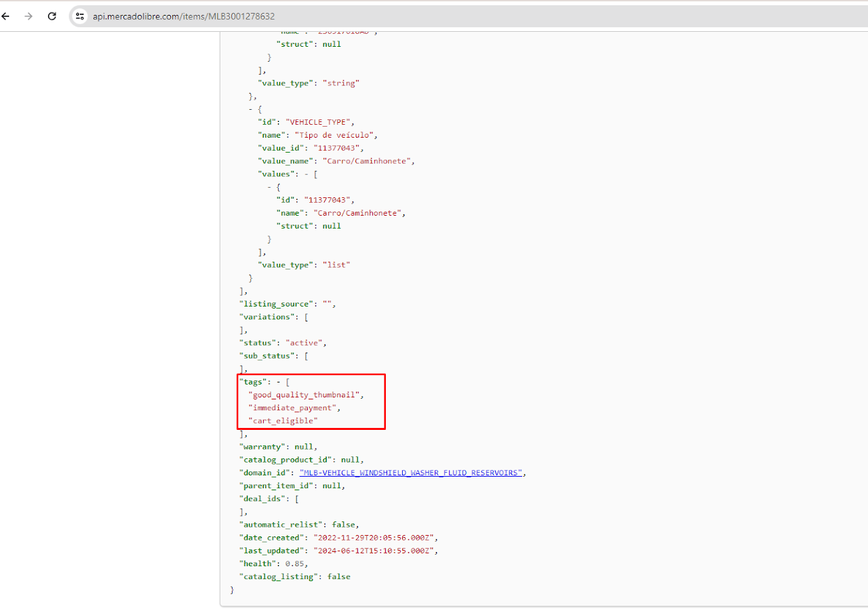Click the "warranty" null entry

pos(277,447)
